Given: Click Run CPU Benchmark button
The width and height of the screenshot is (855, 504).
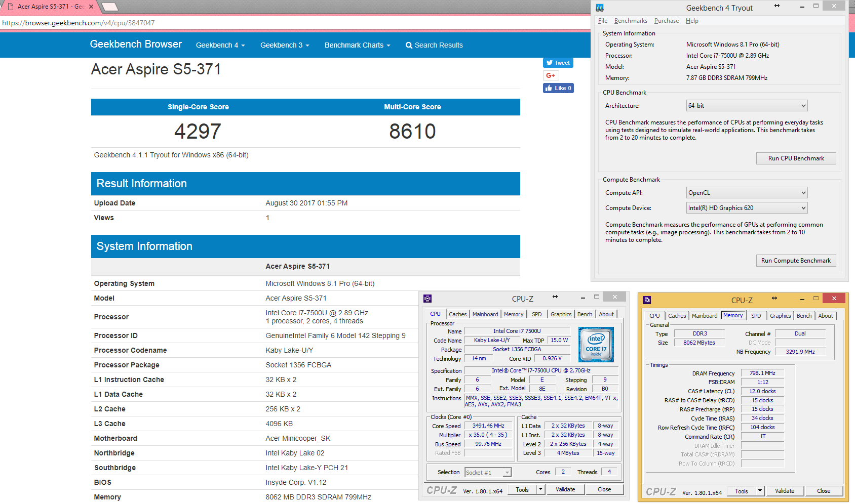Looking at the screenshot, I should pos(796,158).
